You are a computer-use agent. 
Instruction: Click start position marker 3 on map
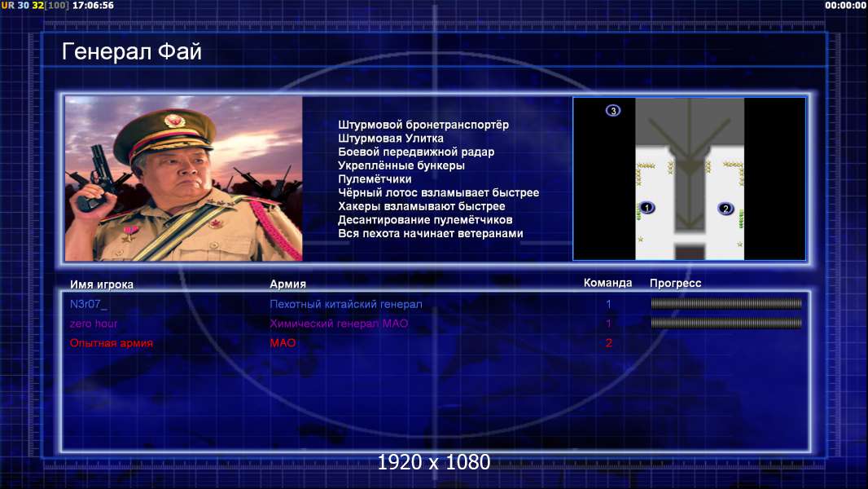[613, 111]
